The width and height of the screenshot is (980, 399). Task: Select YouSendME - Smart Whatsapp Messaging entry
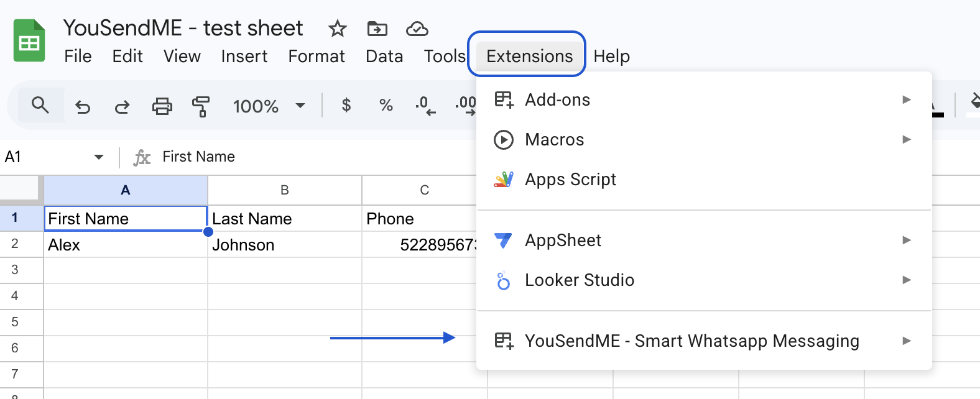click(x=704, y=341)
